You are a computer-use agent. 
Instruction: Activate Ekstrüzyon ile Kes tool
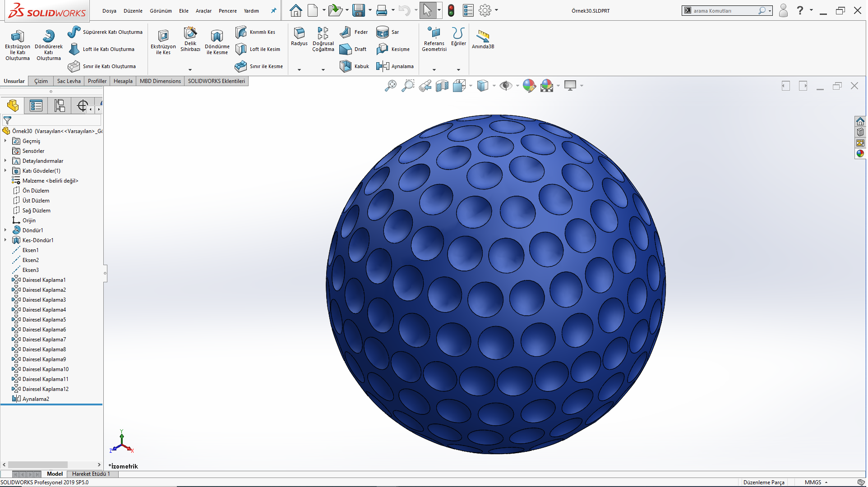point(163,42)
